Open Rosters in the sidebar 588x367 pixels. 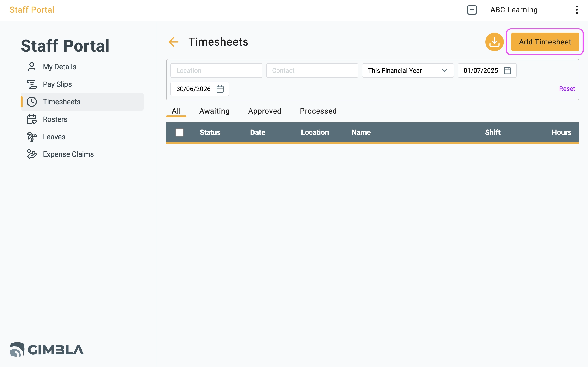[x=82, y=119]
